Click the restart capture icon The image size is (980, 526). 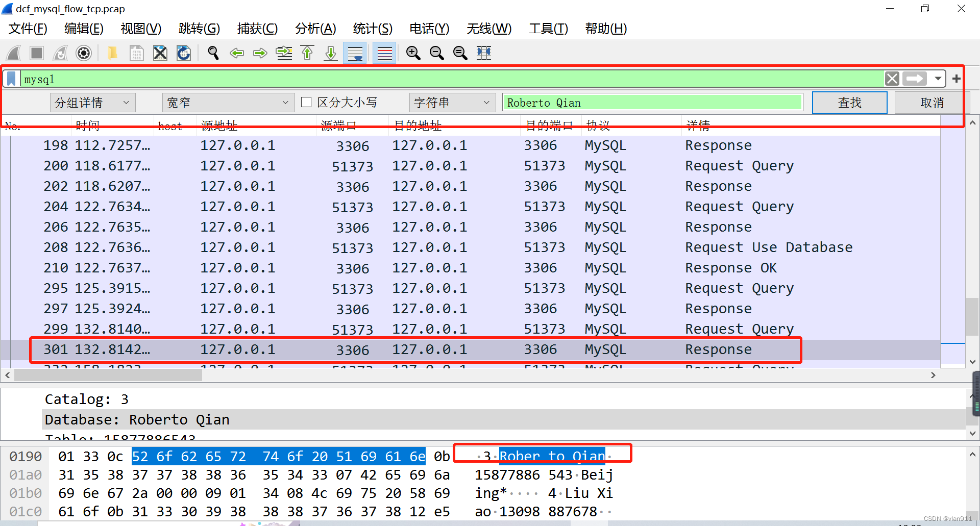[60, 53]
